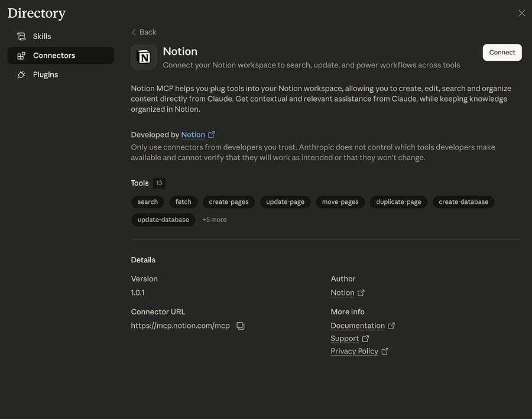Click the fetch tool chip
This screenshot has height=419, width=532.
pyautogui.click(x=183, y=202)
